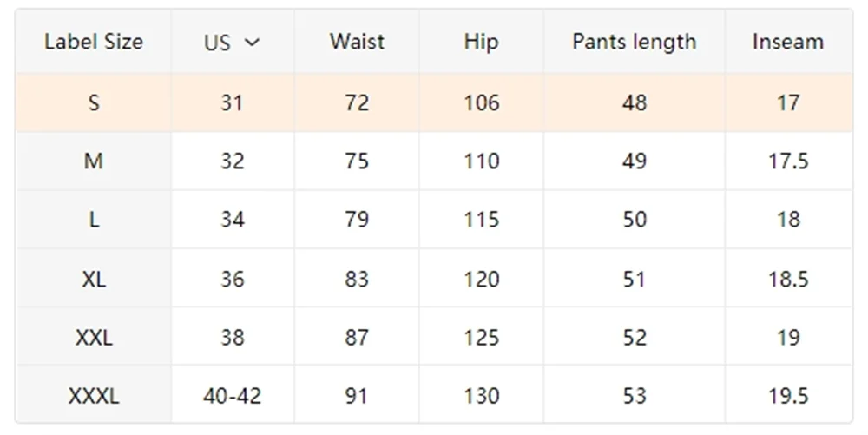This screenshot has width=868, height=435.
Task: Click the 40-42 US size cell
Action: 233,396
